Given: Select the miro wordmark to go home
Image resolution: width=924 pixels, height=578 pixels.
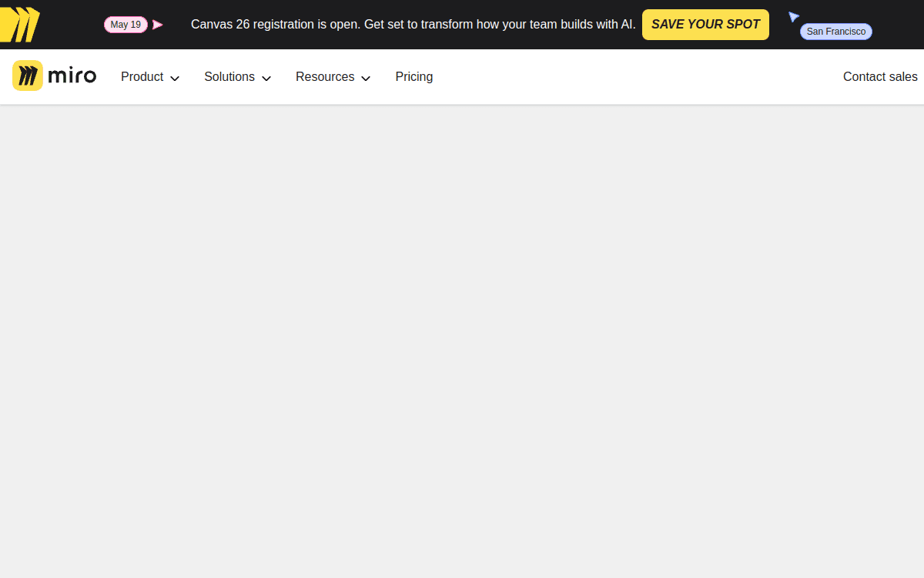Looking at the screenshot, I should click(x=71, y=76).
